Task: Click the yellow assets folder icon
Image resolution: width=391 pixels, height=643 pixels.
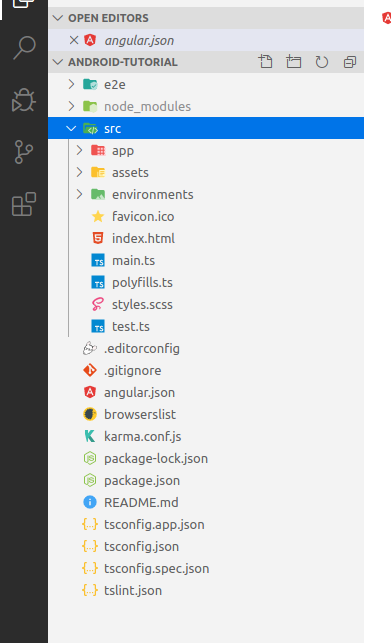Action: [98, 172]
